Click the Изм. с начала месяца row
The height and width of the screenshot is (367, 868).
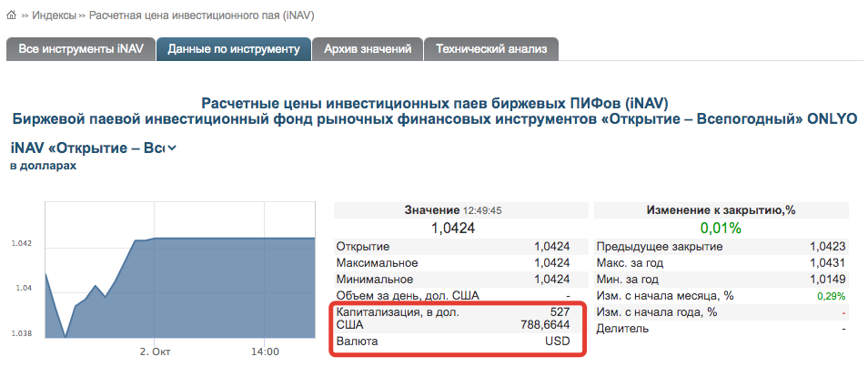(x=721, y=296)
